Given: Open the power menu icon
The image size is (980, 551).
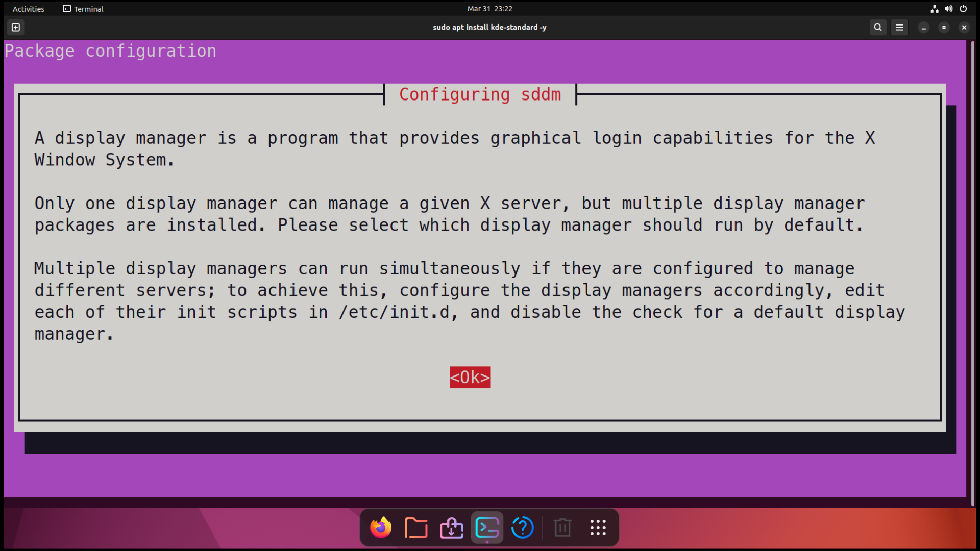Looking at the screenshot, I should pos(963,9).
